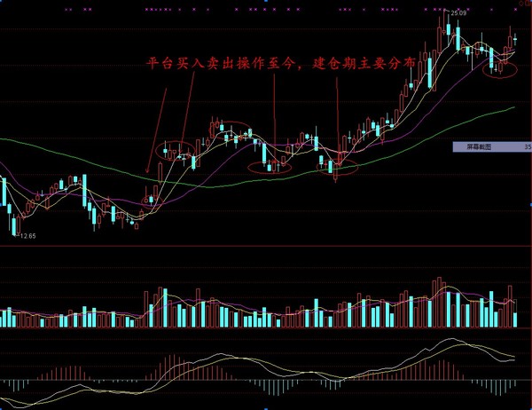532x410 pixels.
Task: Select the 25.09 highest price label
Action: point(458,13)
